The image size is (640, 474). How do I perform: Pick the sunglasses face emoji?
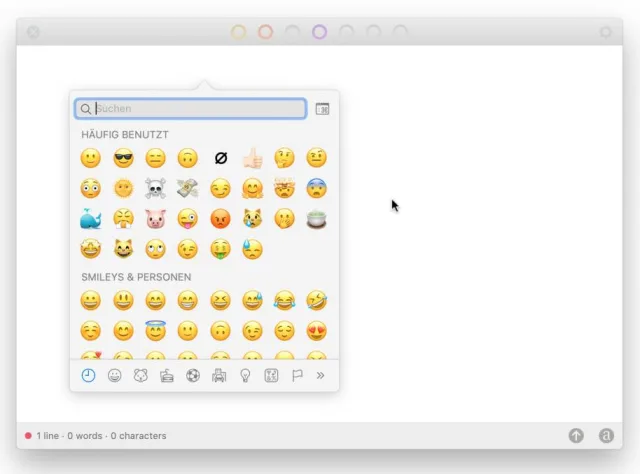coord(123,158)
